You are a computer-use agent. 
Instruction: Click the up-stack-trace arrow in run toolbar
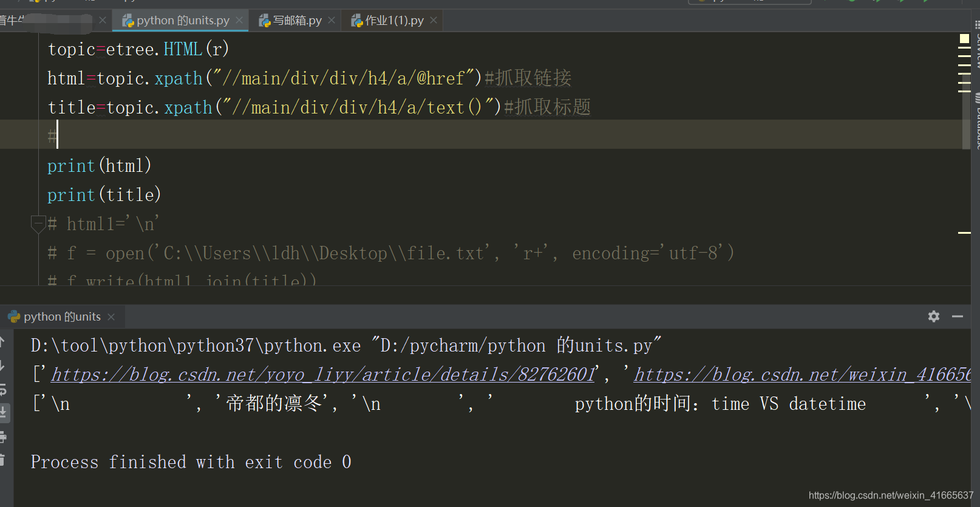2,342
